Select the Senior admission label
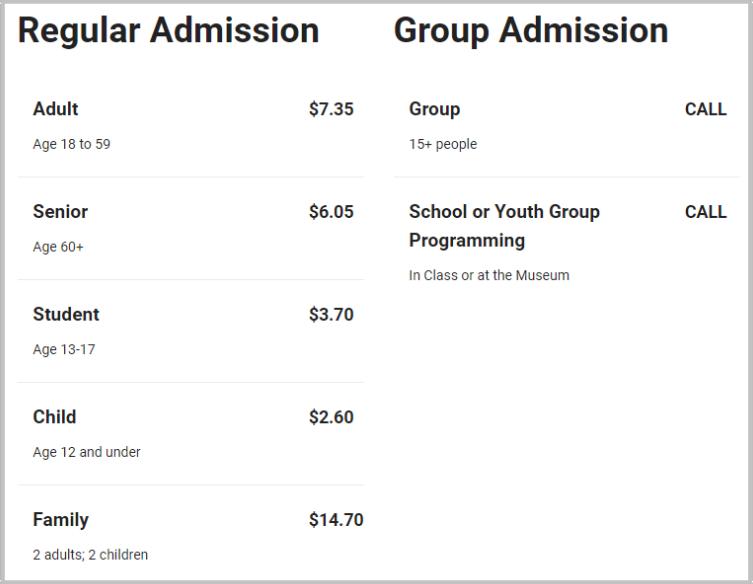753x584 pixels. 61,212
